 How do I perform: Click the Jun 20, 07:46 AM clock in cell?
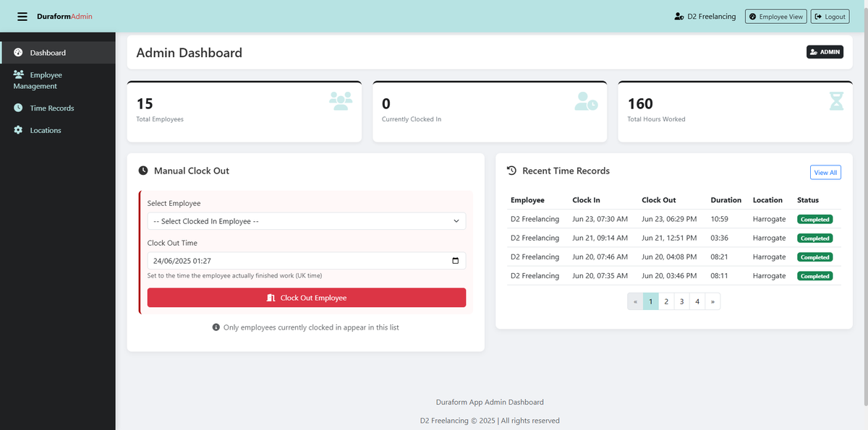coord(600,257)
